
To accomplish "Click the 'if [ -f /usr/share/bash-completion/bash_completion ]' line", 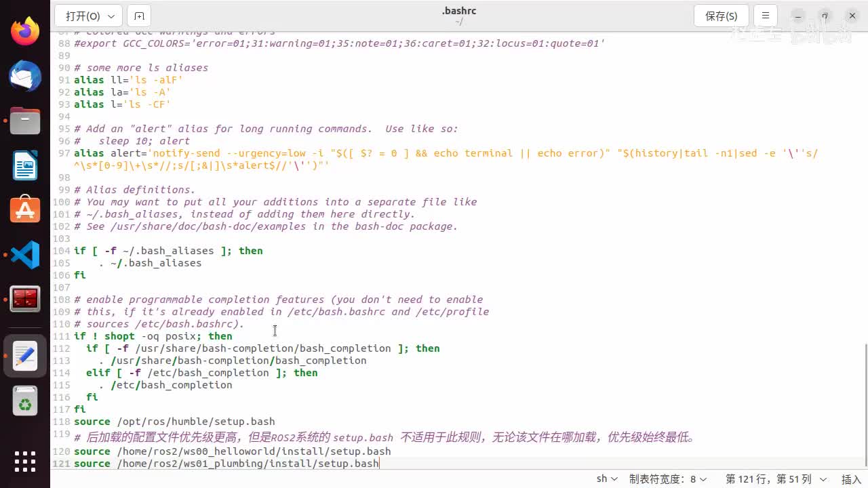I will click(x=262, y=348).
